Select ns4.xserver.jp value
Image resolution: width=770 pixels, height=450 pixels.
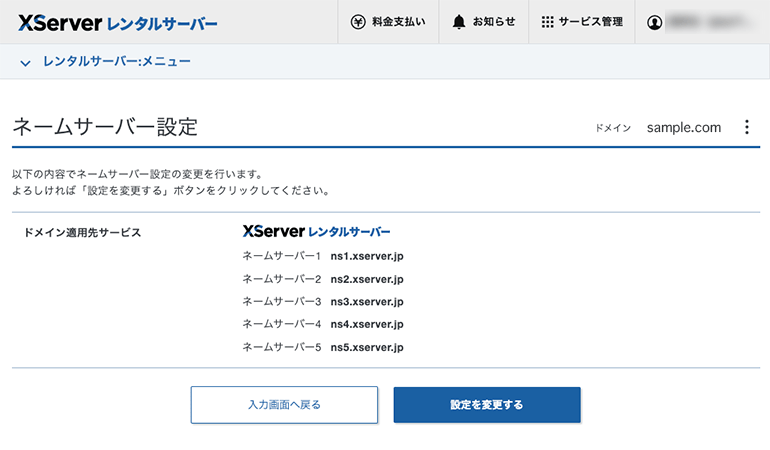click(367, 324)
